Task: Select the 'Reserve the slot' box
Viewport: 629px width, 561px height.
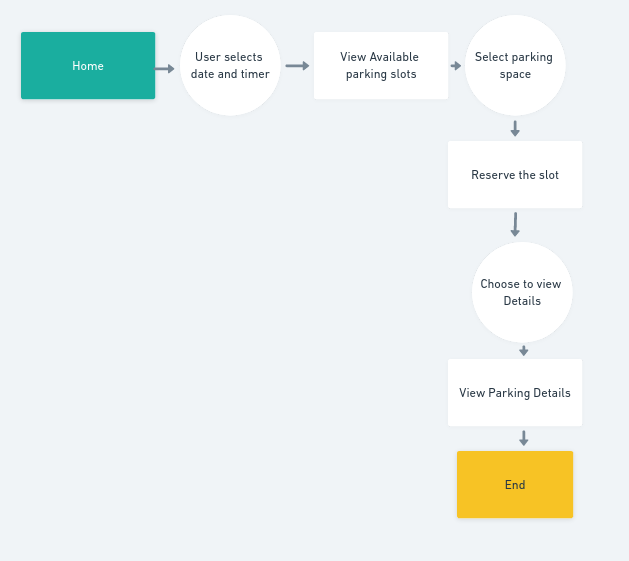Action: coord(515,175)
